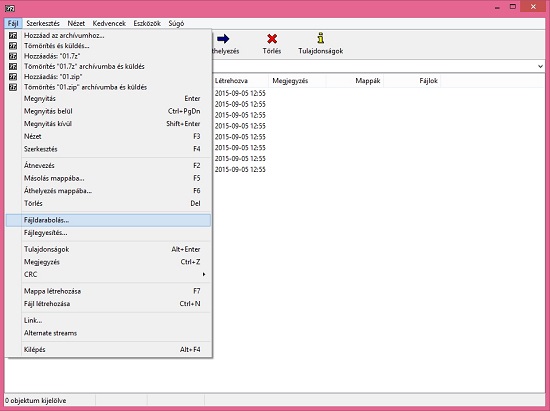The width and height of the screenshot is (550, 411).
Task: Choose 'Mappa létrehozása' menu item
Action: [x=108, y=291]
